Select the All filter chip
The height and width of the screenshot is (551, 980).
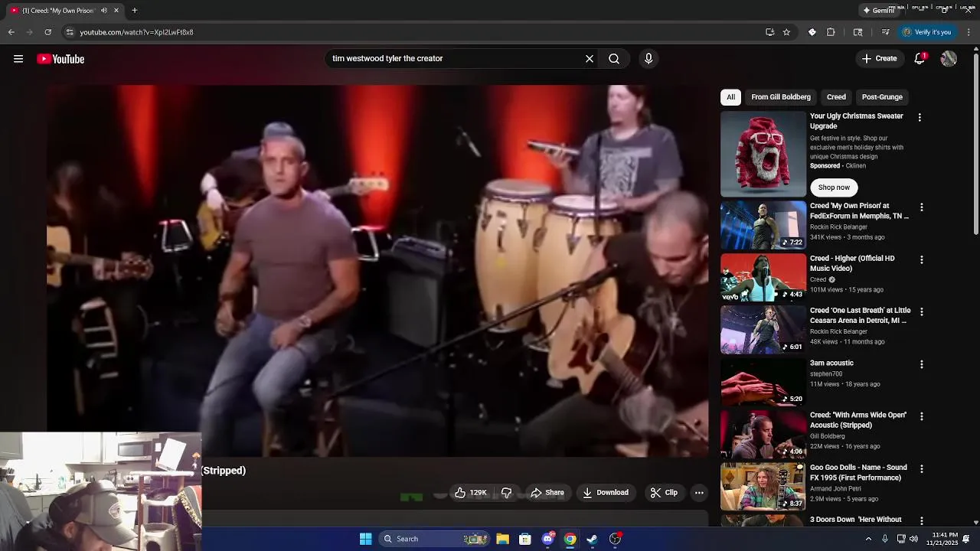click(x=731, y=97)
